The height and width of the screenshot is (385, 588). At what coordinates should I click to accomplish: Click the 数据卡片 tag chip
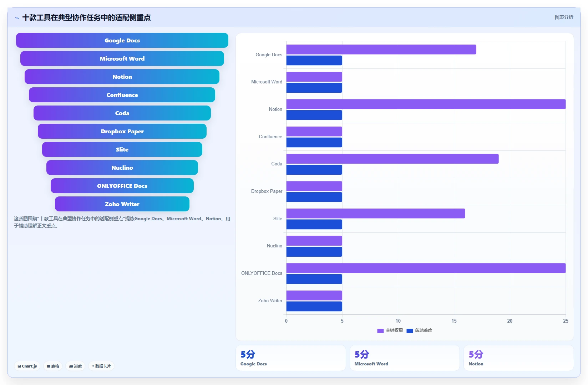click(x=101, y=366)
